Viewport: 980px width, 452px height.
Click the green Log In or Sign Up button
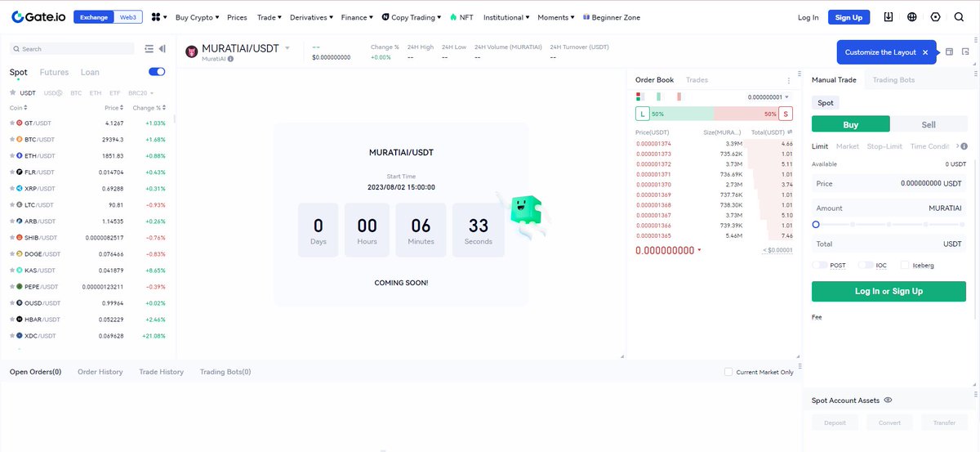[x=889, y=291]
